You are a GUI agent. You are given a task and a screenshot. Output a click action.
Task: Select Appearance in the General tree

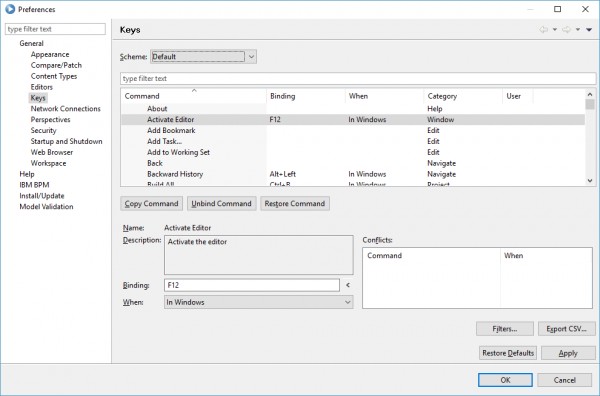50,54
